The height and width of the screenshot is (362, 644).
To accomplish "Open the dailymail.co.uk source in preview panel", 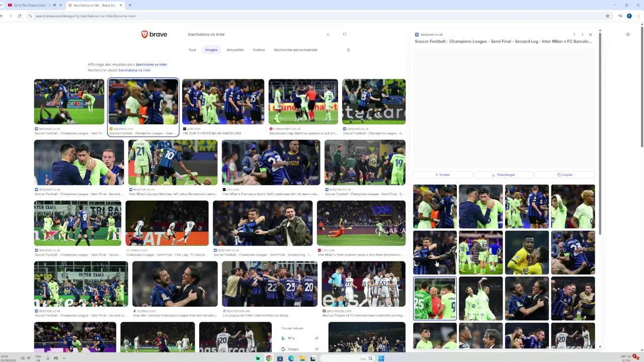I will click(429, 35).
